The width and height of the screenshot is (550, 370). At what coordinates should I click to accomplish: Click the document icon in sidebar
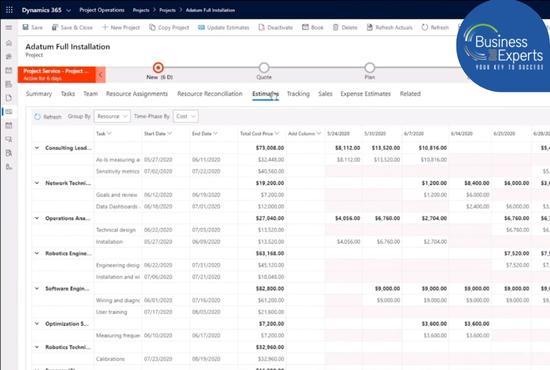[9, 98]
